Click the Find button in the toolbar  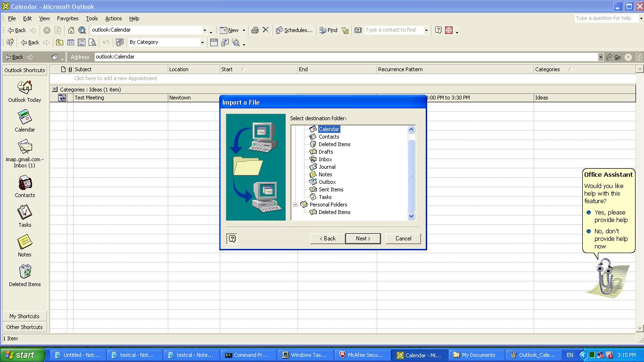point(328,30)
